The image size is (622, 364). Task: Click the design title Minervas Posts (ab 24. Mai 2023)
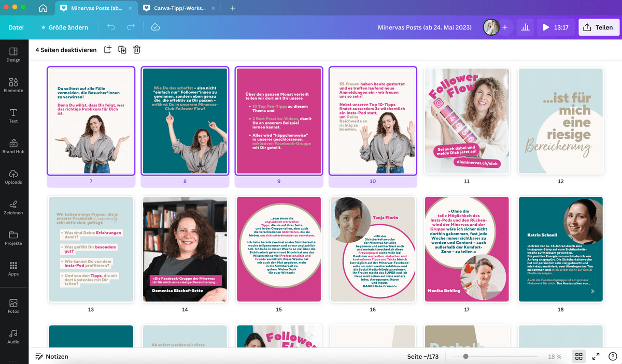(426, 27)
